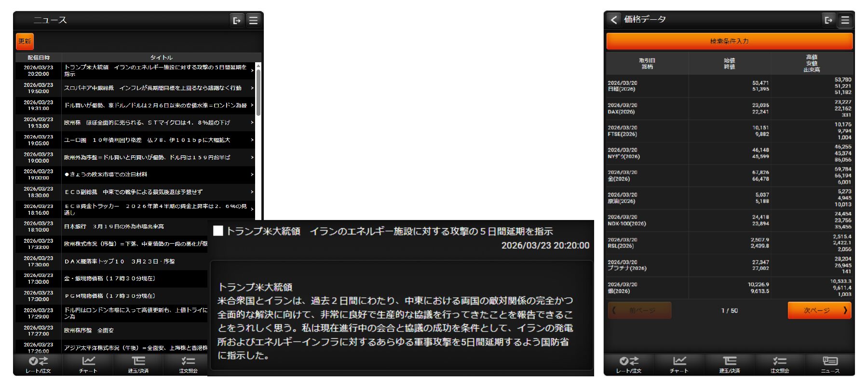The height and width of the screenshot is (386, 868).
Task: Open the hamburger menu in the ニュース panel
Action: [253, 20]
